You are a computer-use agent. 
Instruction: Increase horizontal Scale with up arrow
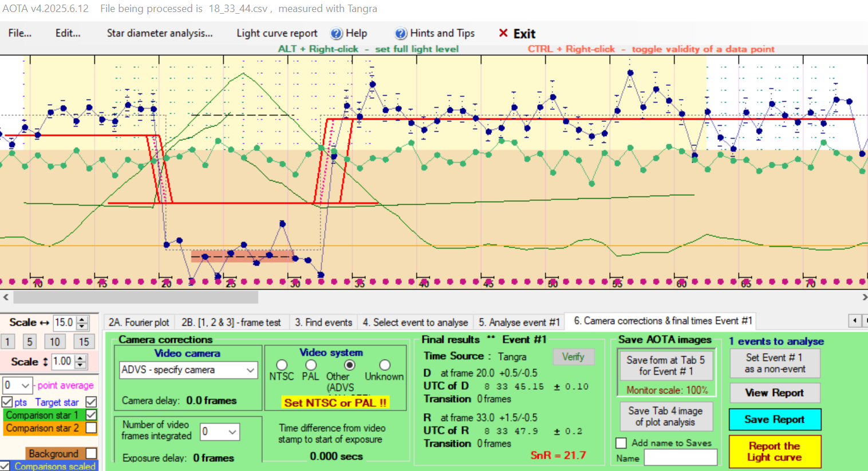(82, 319)
